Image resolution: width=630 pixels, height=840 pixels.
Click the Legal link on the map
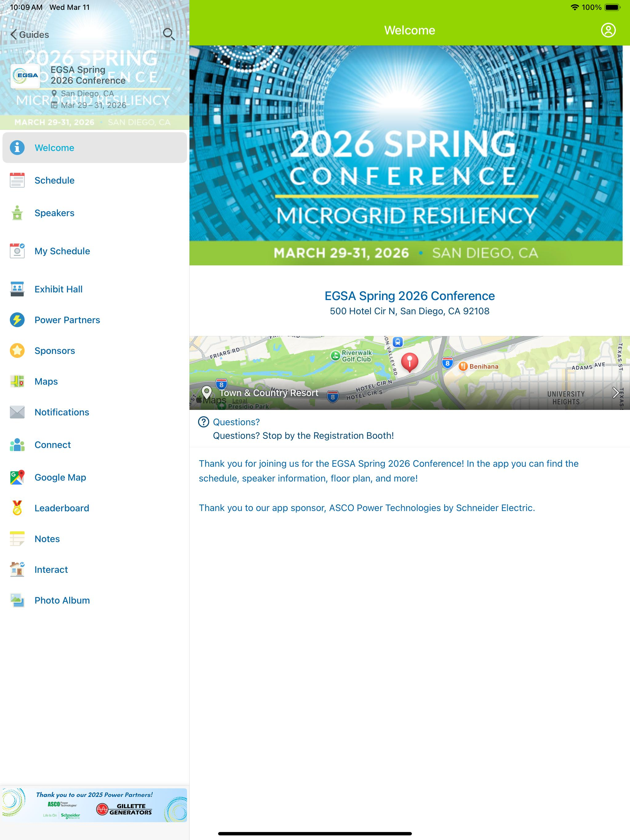(x=239, y=401)
